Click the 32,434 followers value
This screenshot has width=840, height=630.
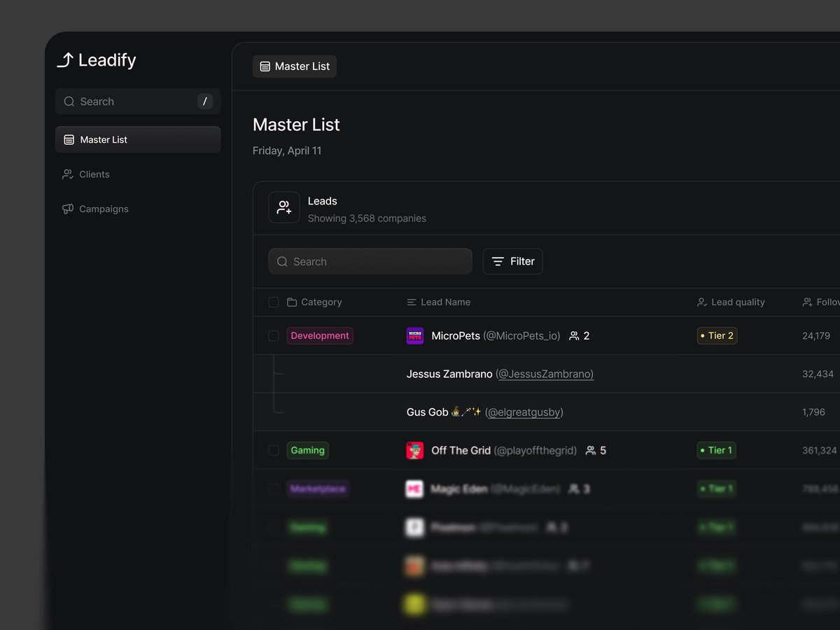818,374
